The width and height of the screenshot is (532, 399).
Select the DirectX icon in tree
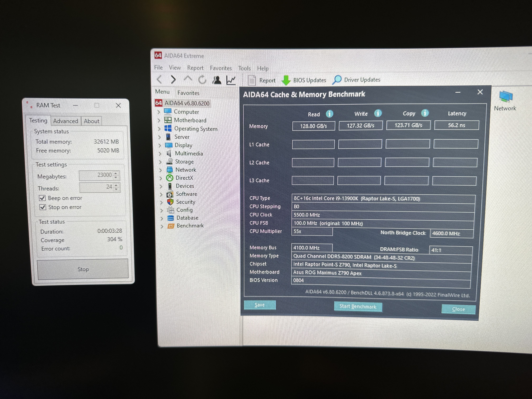click(x=170, y=178)
